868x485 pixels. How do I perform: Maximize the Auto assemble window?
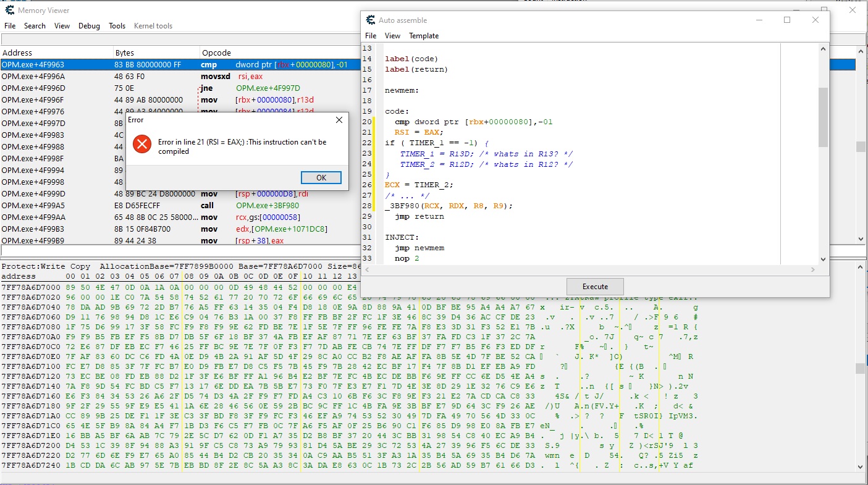point(787,20)
